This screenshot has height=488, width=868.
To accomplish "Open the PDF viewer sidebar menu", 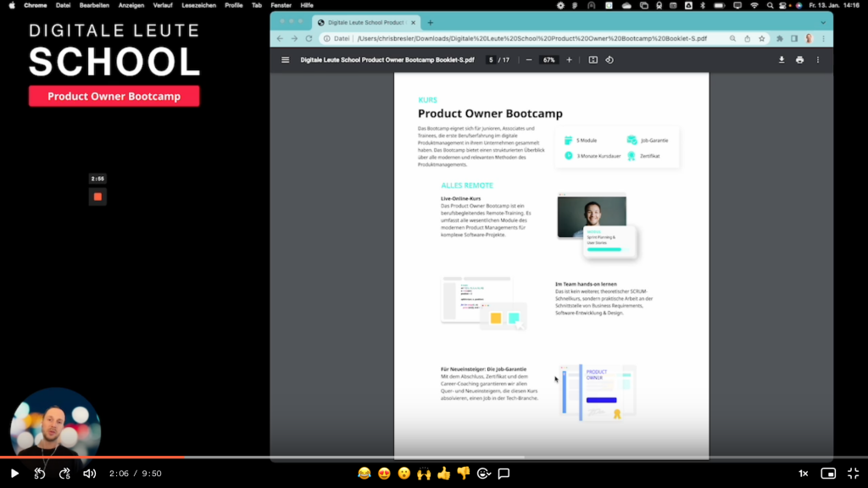I will click(285, 60).
